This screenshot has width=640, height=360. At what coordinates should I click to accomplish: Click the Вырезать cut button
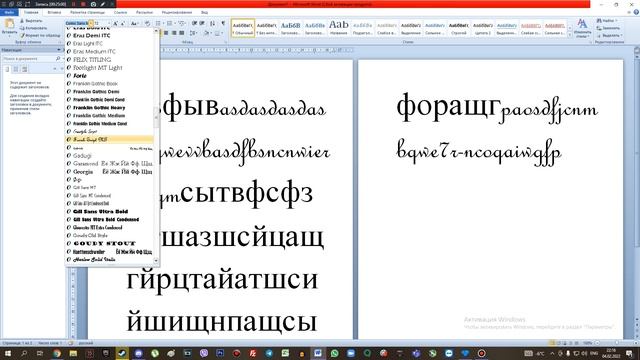pos(31,20)
